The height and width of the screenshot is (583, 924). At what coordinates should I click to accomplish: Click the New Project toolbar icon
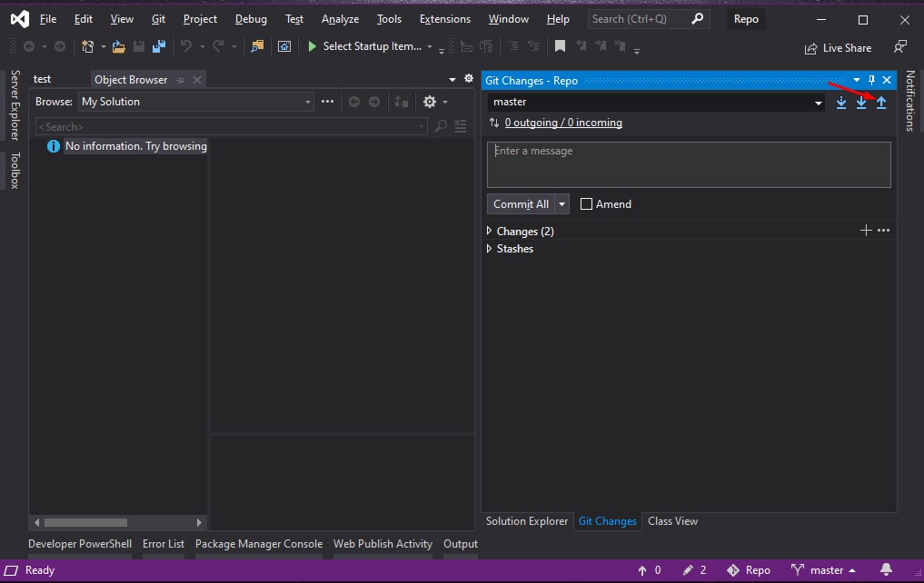pos(86,45)
